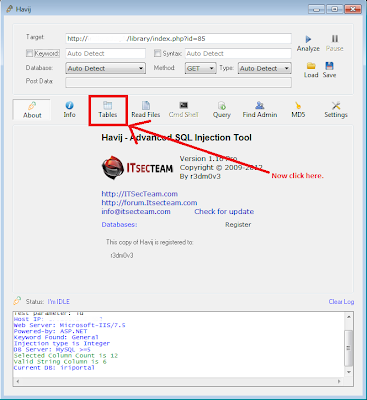Click log line Selected Column Count is 12
Screen dimensions: 367x400
66,356
